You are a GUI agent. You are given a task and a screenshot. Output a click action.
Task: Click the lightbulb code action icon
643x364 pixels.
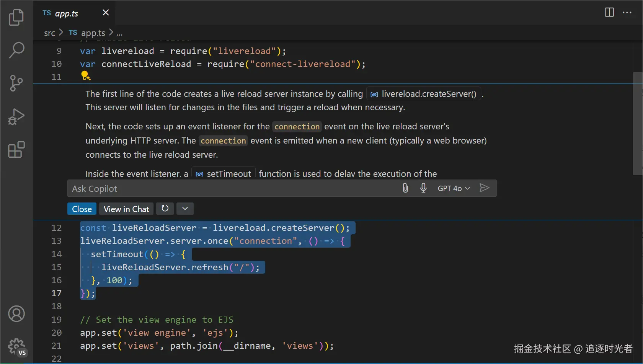pos(85,76)
